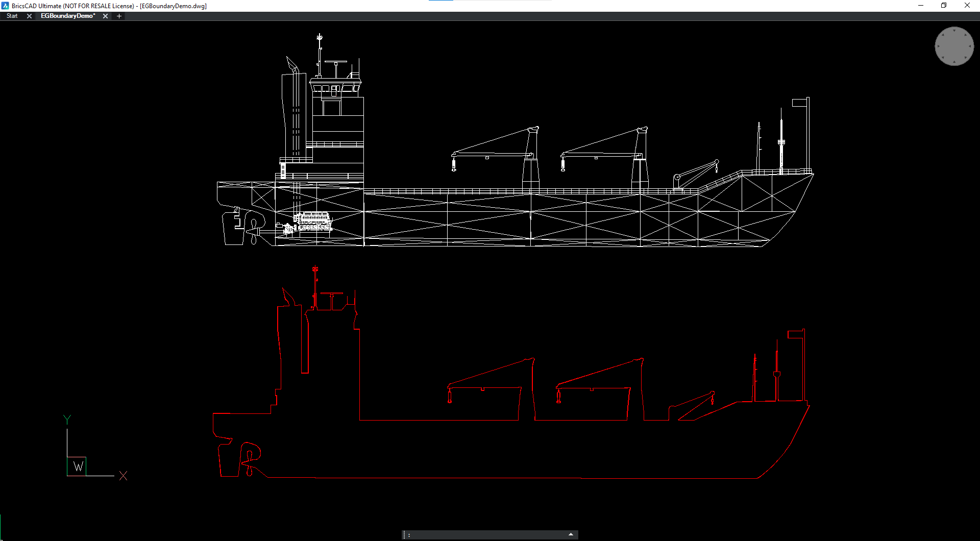The image size is (980, 541).
Task: Click the top-left arrow on Look From widget
Action: (943, 35)
